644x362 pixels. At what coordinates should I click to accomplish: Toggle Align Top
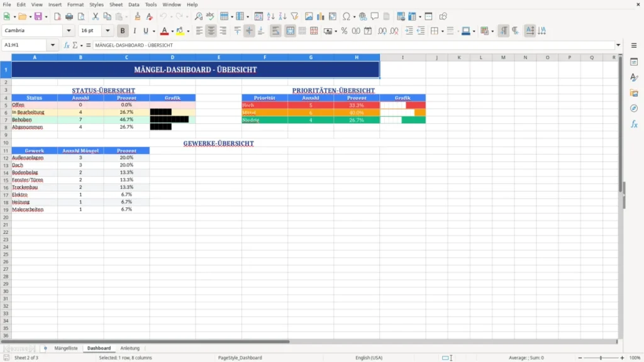237,31
